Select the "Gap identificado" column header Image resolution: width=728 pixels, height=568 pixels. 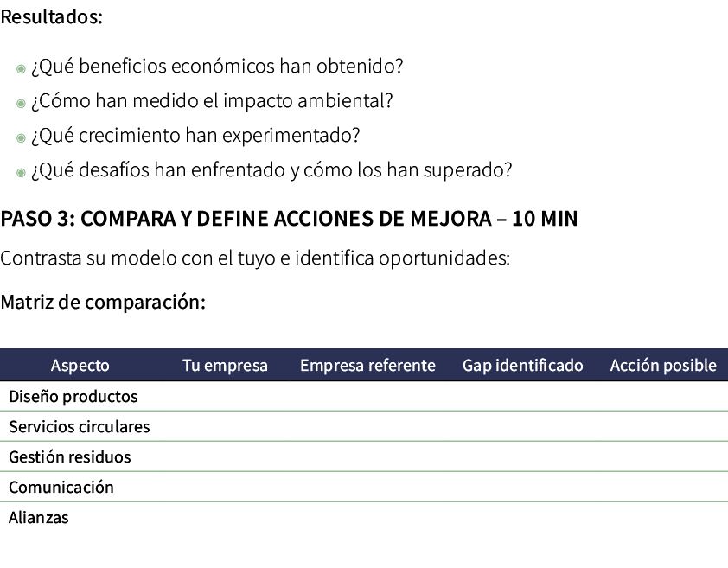click(522, 365)
